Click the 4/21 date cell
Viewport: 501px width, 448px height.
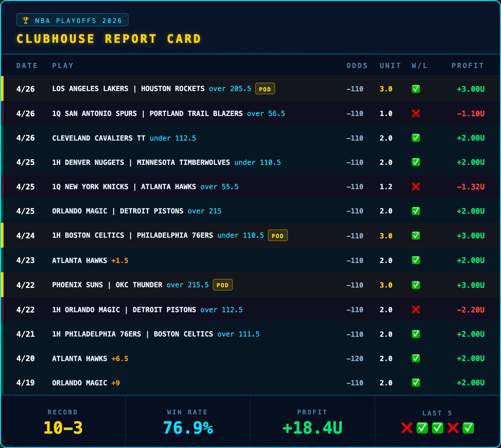click(x=25, y=334)
